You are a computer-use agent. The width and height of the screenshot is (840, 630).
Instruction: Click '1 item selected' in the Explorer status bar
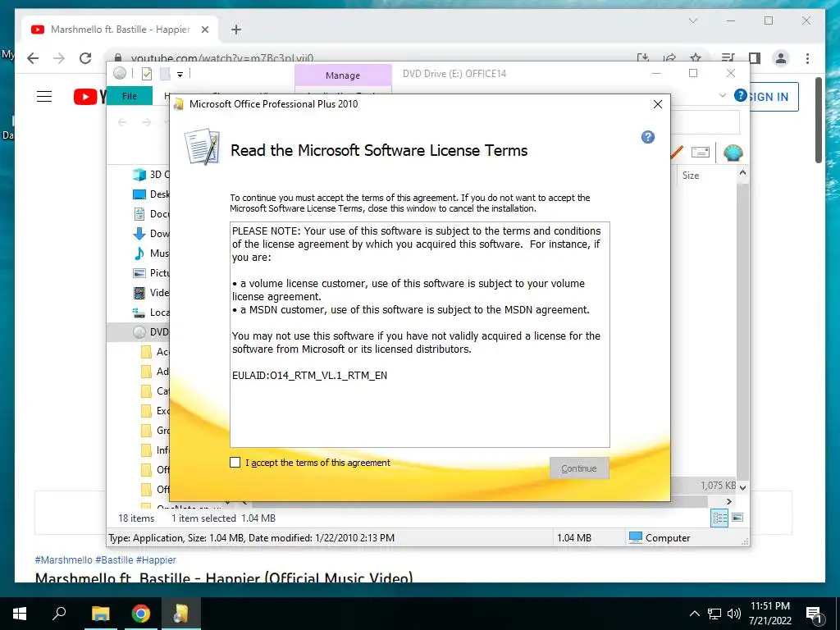pos(203,518)
